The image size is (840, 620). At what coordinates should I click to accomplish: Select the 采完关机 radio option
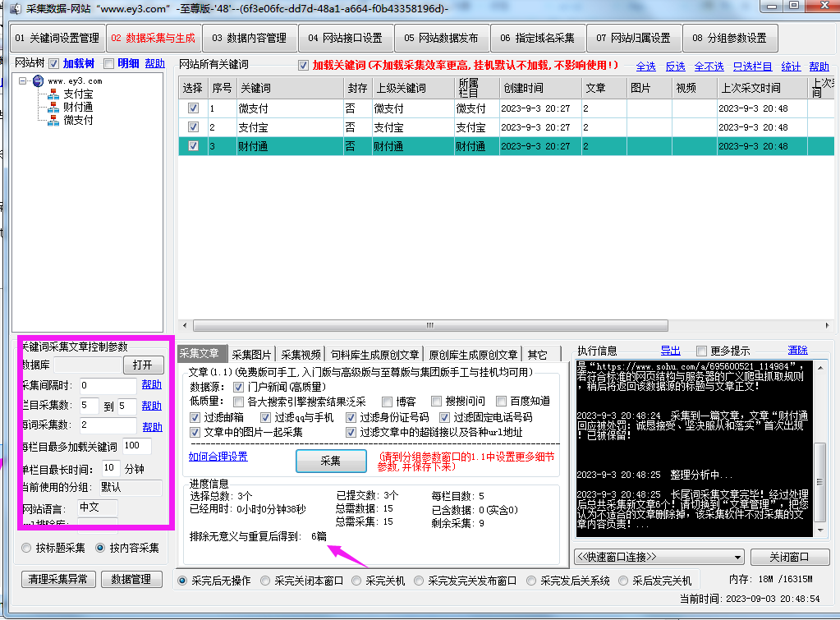coord(356,581)
